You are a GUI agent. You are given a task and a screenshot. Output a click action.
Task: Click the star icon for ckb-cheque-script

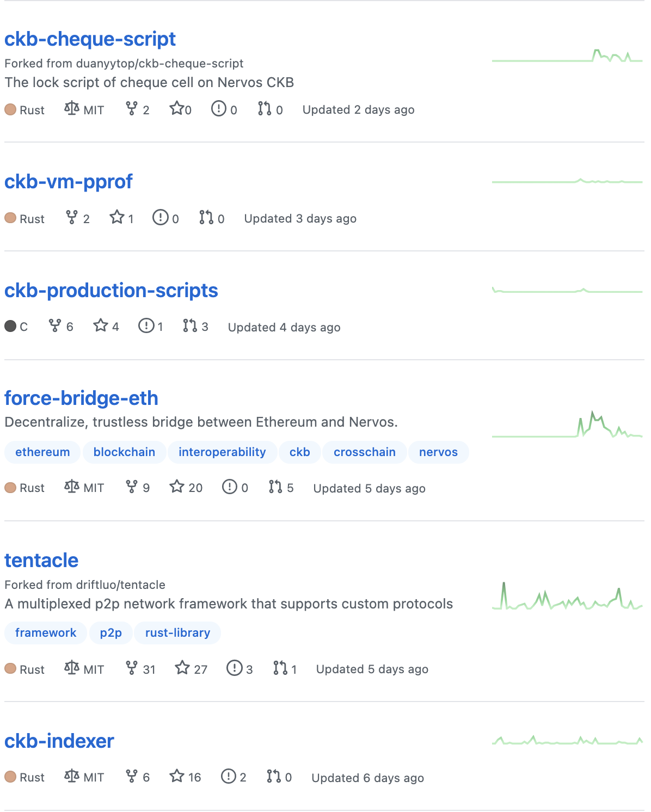[x=176, y=108]
